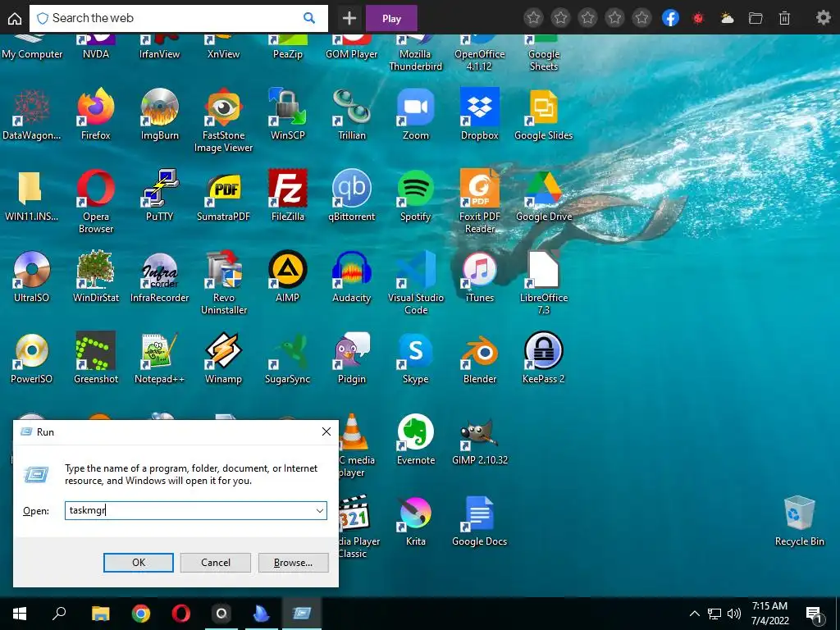Select the Greenshot desktop icon

pos(96,358)
